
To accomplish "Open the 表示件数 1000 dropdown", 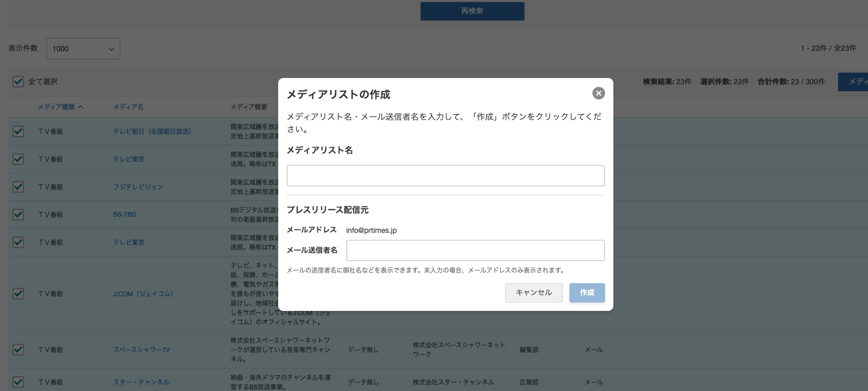I will pos(83,49).
